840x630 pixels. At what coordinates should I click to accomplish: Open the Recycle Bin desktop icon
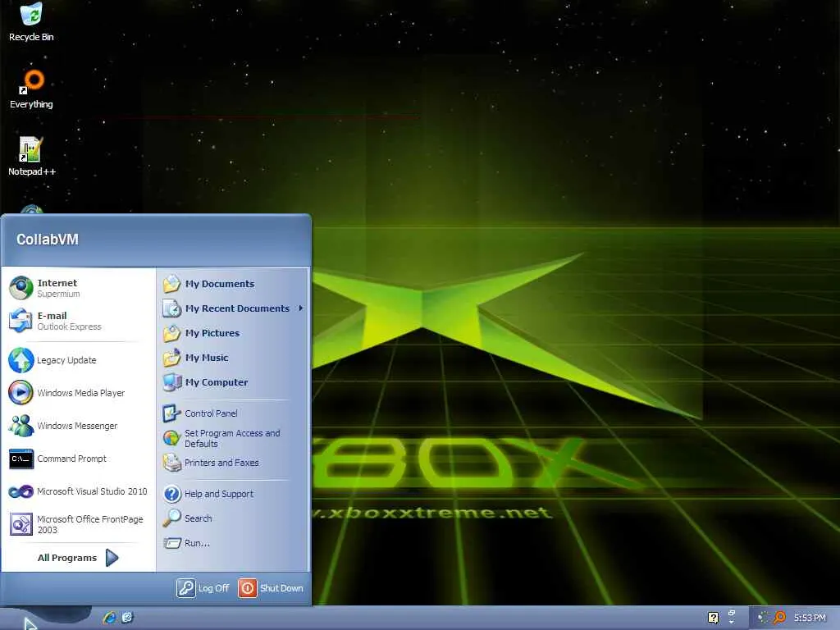click(31, 21)
